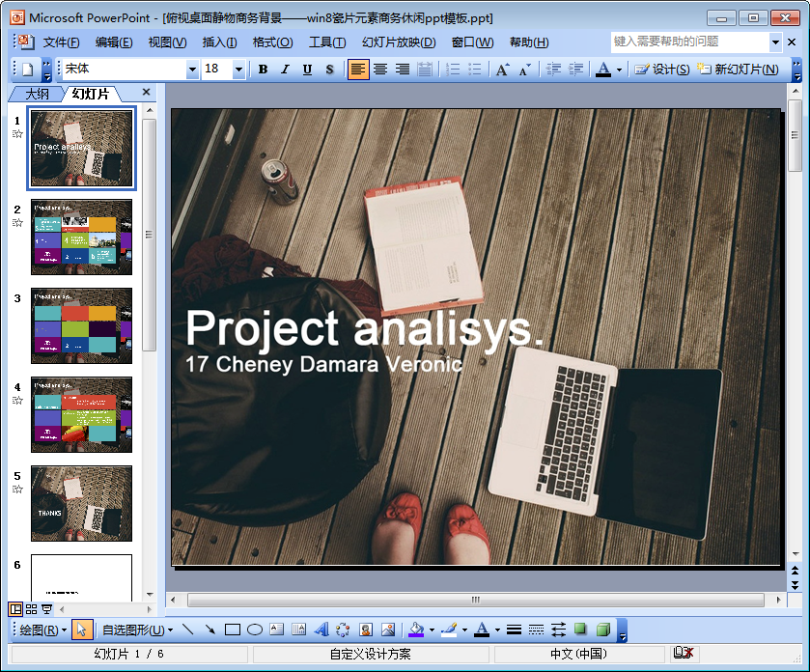Select slide 5 THANKS thumbnail
The height and width of the screenshot is (672, 810).
pos(82,504)
